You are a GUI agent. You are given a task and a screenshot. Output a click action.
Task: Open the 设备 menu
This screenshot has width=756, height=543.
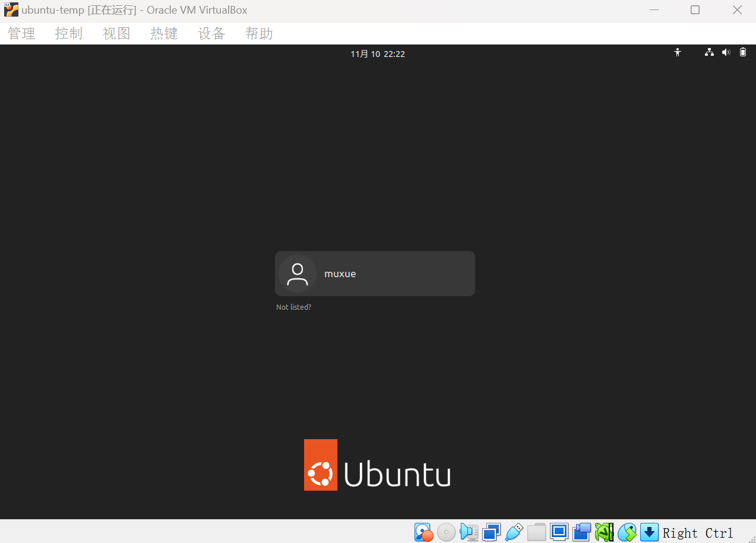click(211, 34)
